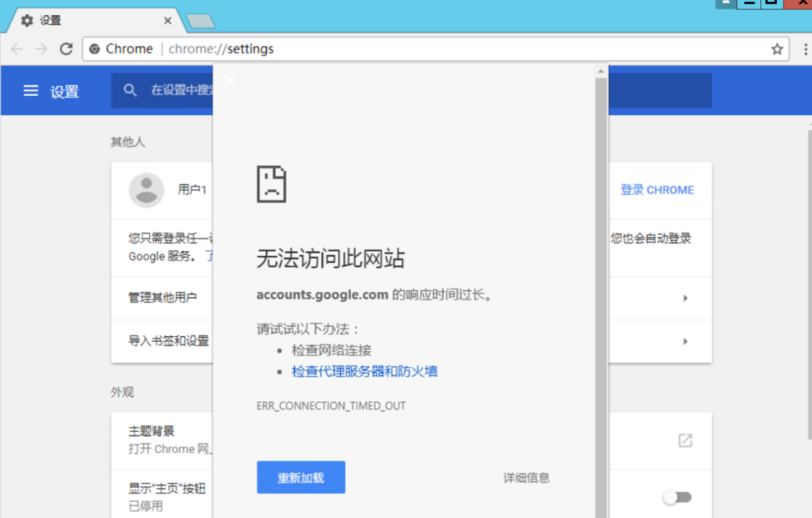Click the window user profile button
The image size is (812, 518).
tap(725, 3)
